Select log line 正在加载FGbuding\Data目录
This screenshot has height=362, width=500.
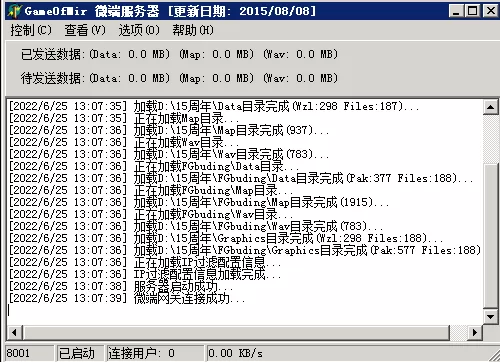[154, 166]
